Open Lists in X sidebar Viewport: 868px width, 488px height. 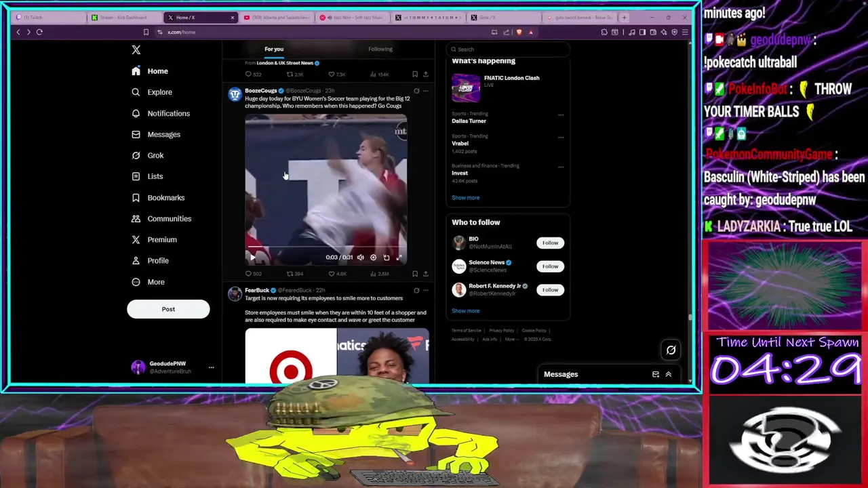pos(147,176)
